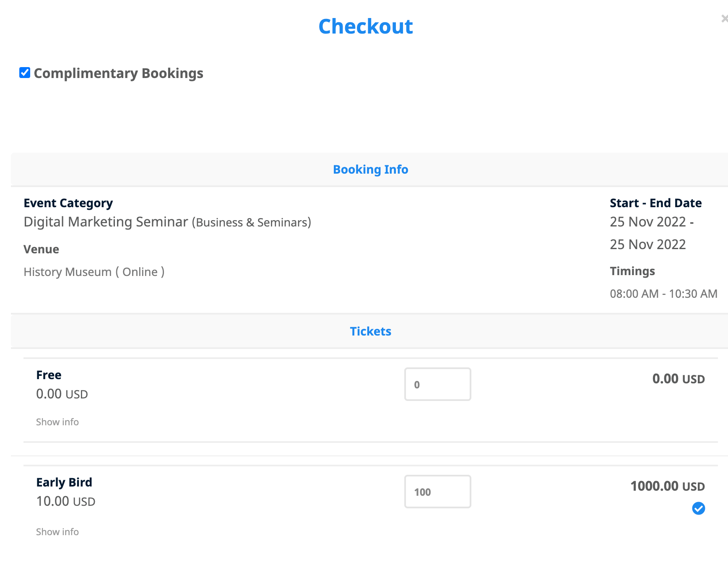Screen dimensions: 728x562
Task: Expand Show info under the Early Bird ticket
Action: (57, 532)
